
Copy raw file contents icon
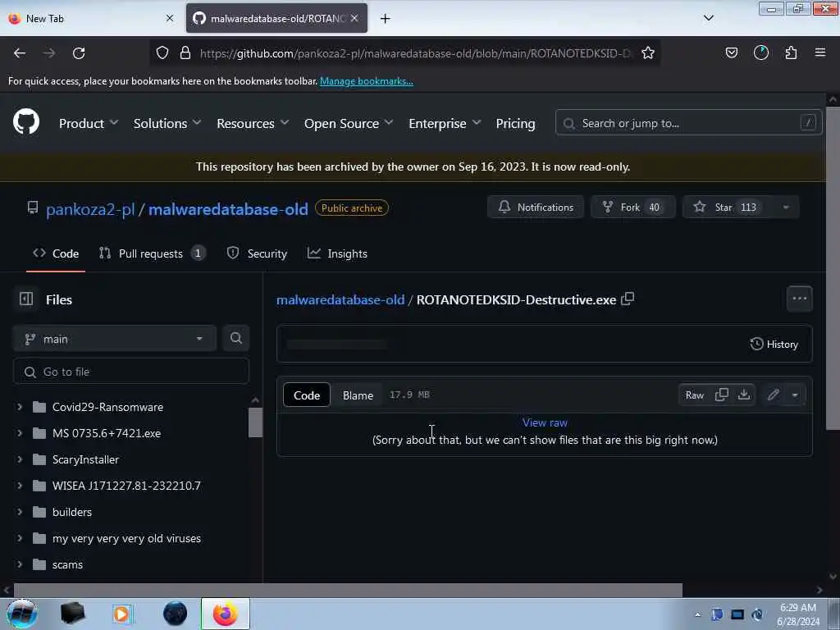[722, 395]
